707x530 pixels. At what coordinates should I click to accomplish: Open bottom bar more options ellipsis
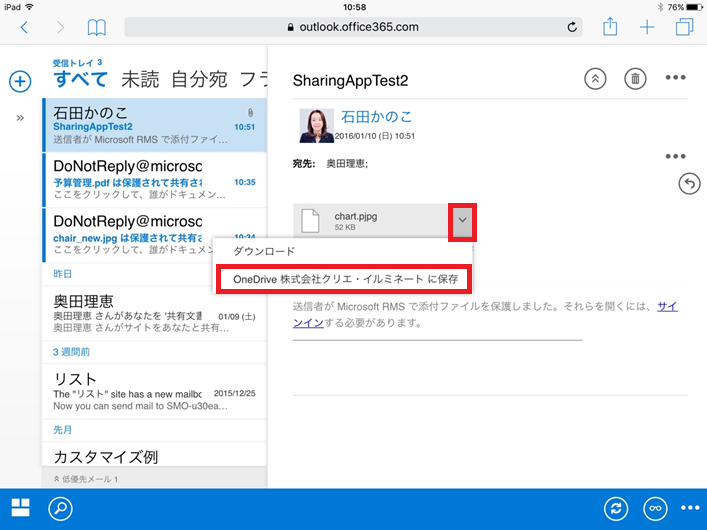tap(690, 508)
